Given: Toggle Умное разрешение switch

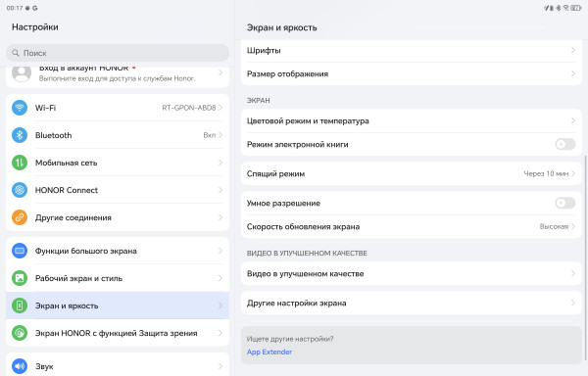Looking at the screenshot, I should (x=565, y=203).
